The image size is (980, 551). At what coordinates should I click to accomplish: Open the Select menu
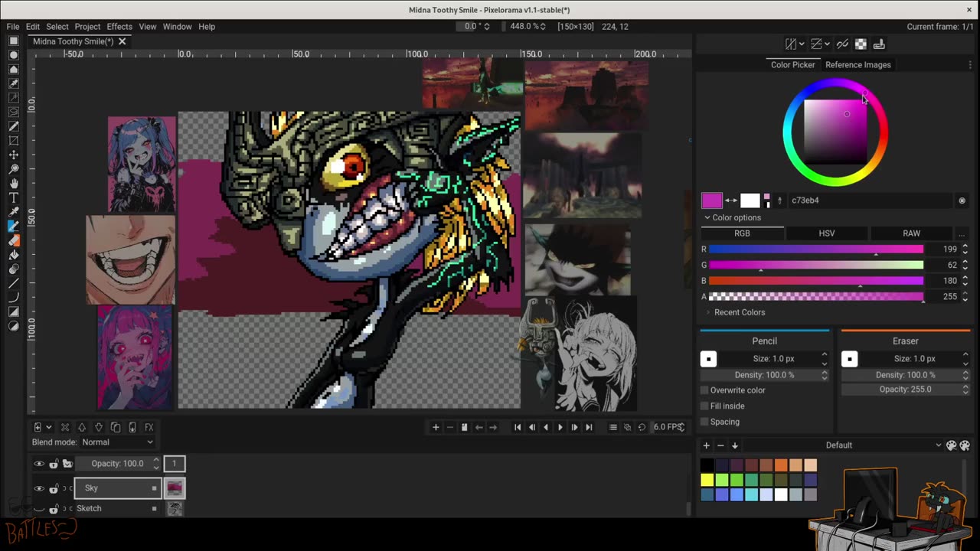(57, 27)
